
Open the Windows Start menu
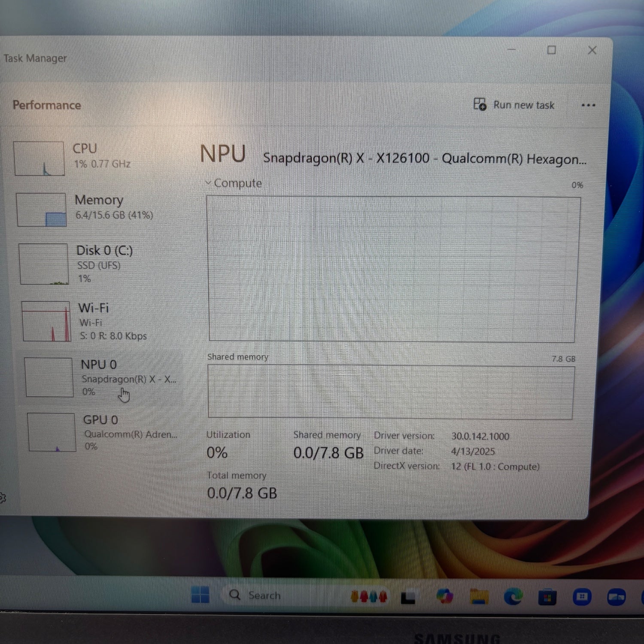(x=200, y=595)
